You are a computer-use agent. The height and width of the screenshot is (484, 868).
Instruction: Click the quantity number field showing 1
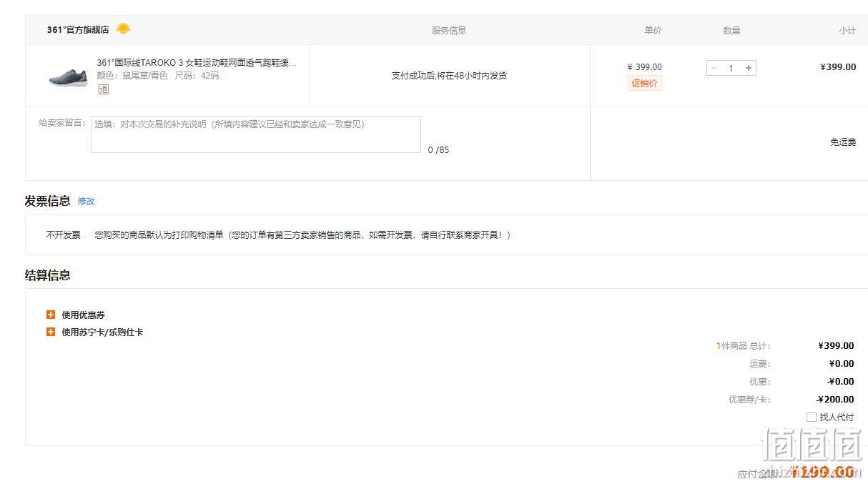(731, 68)
